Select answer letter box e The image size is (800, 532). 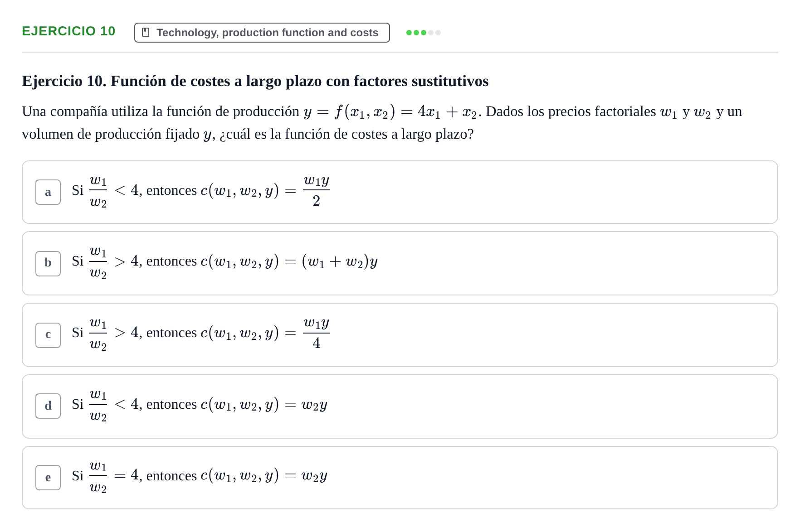(48, 478)
